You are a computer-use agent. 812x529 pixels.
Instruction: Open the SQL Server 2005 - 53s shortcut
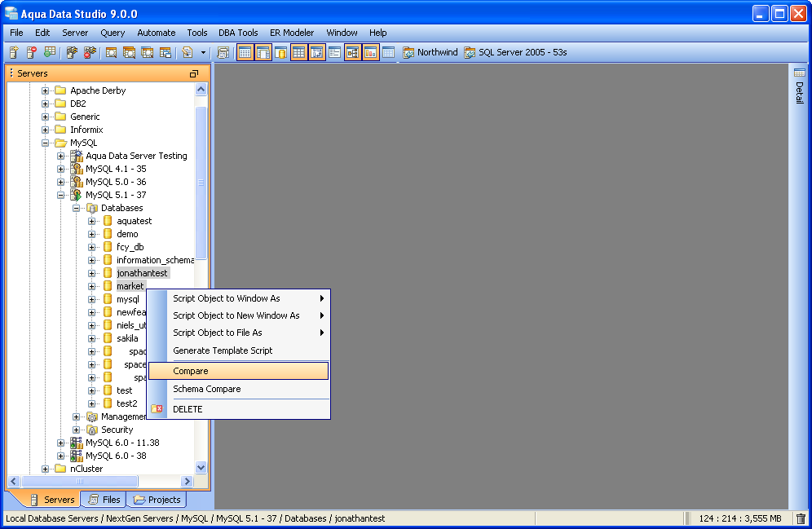[x=515, y=52]
